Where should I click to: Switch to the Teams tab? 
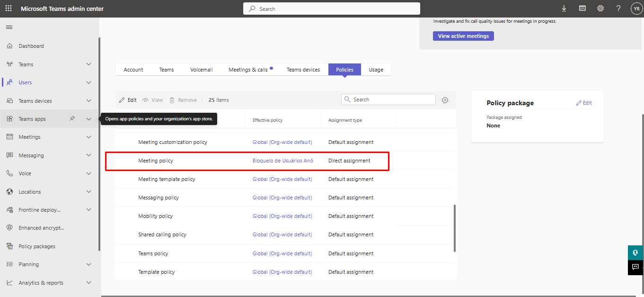[x=167, y=70]
